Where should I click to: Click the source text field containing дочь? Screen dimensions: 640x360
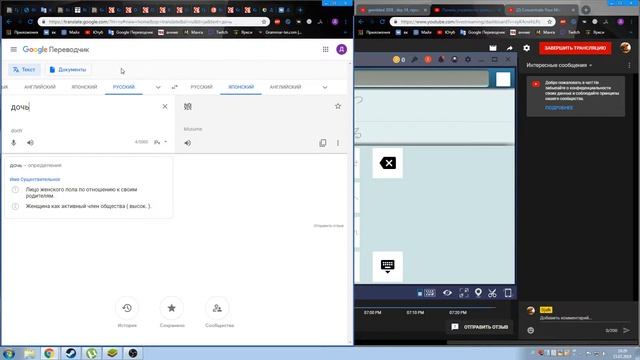[x=84, y=107]
